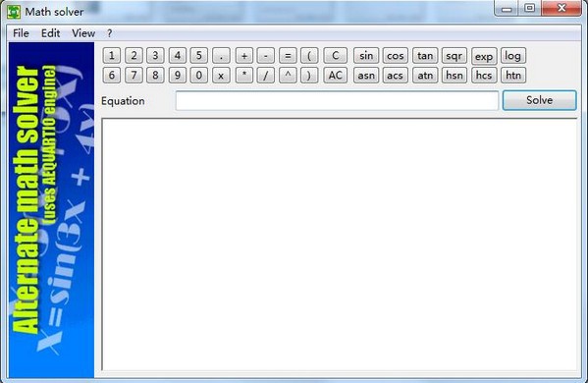Insert the asn arcsine function
Viewport: 588px width, 383px height.
click(x=366, y=75)
